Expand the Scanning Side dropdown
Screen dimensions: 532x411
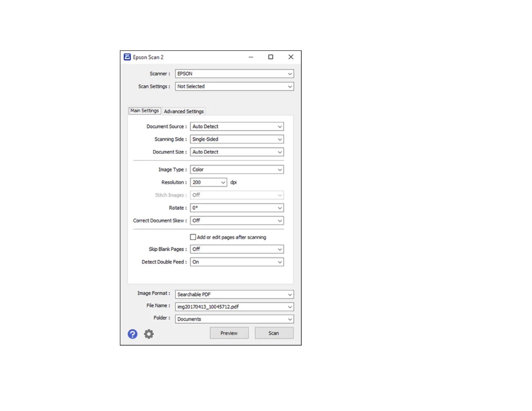point(237,139)
